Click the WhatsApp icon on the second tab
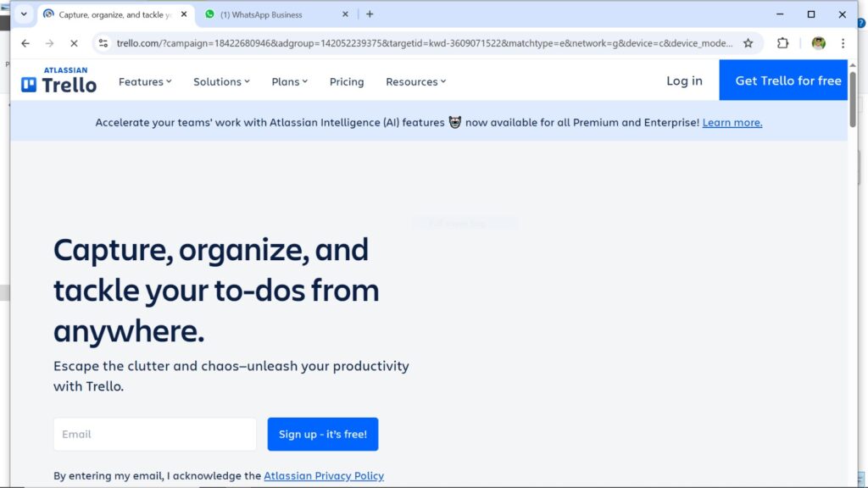Viewport: 868px width, 488px height. tap(210, 14)
